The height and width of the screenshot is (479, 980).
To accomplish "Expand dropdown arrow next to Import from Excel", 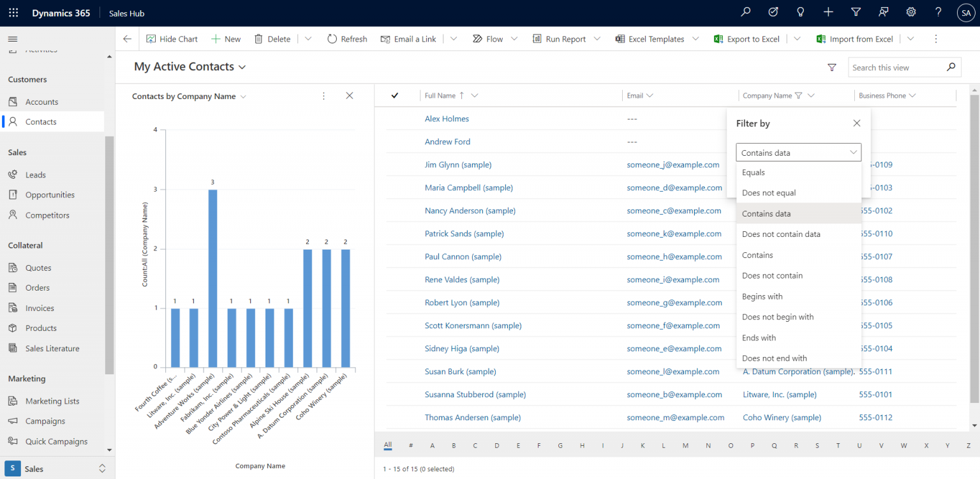I will [x=910, y=39].
